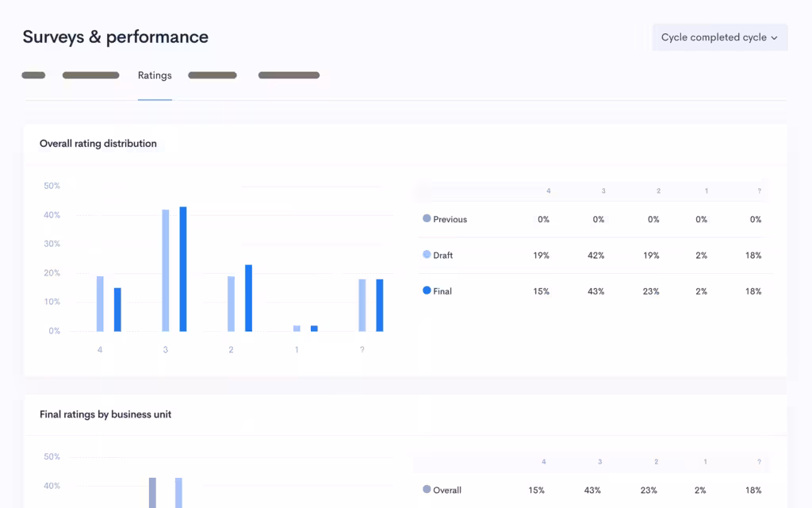This screenshot has height=508, width=812.
Task: Click Overall 43% value in column 3
Action: tap(592, 490)
